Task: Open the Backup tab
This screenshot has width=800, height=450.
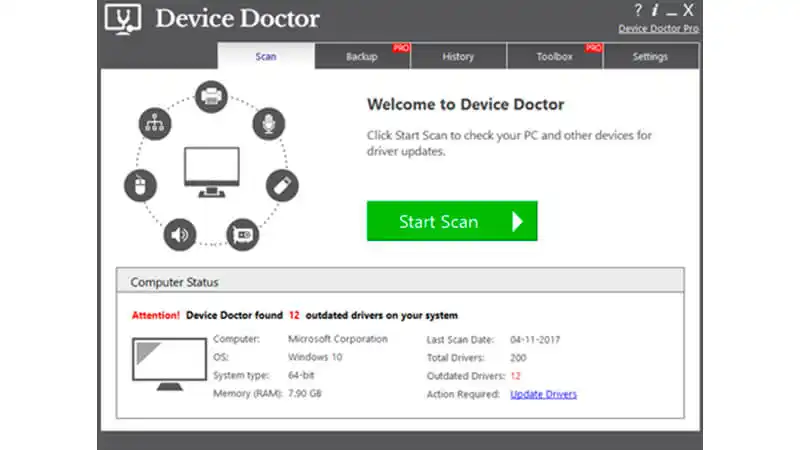Action: [x=362, y=57]
